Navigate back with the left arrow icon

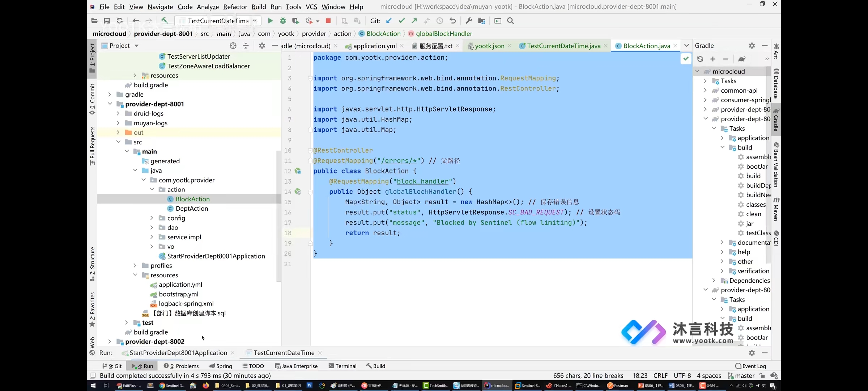click(x=136, y=21)
